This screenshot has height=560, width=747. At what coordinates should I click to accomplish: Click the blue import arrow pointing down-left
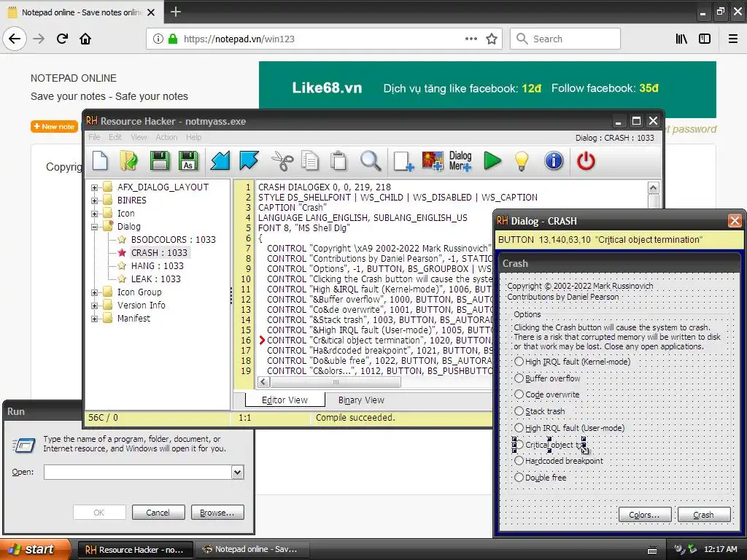pyautogui.click(x=220, y=161)
